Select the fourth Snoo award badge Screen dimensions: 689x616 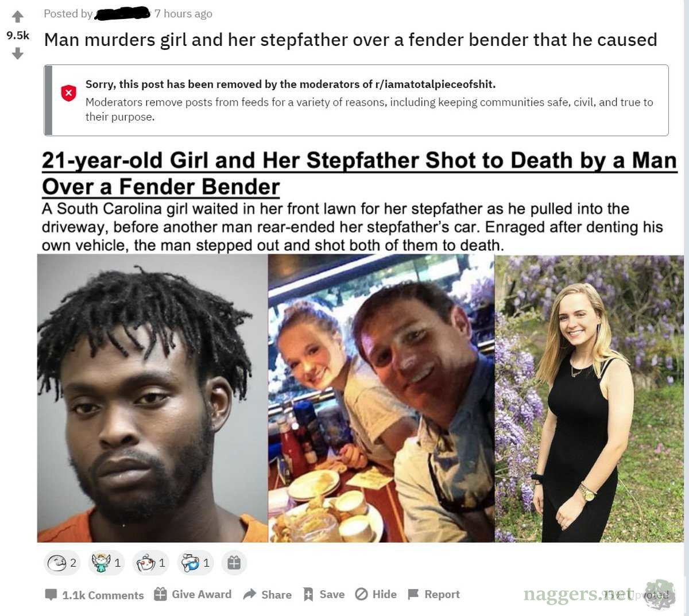click(x=195, y=563)
